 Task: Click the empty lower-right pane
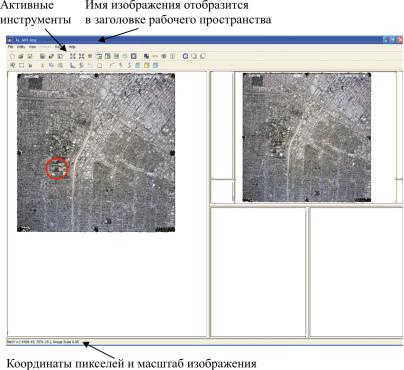click(356, 272)
